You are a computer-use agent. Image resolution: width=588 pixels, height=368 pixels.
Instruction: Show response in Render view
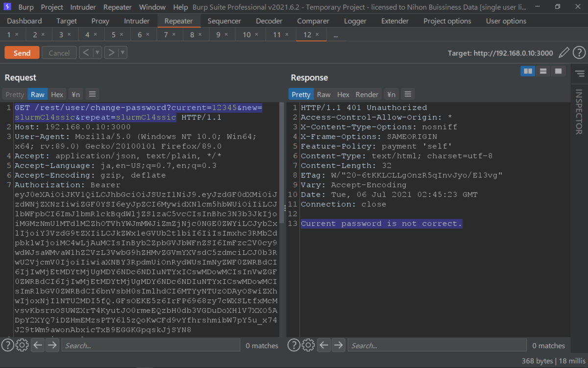tap(367, 94)
